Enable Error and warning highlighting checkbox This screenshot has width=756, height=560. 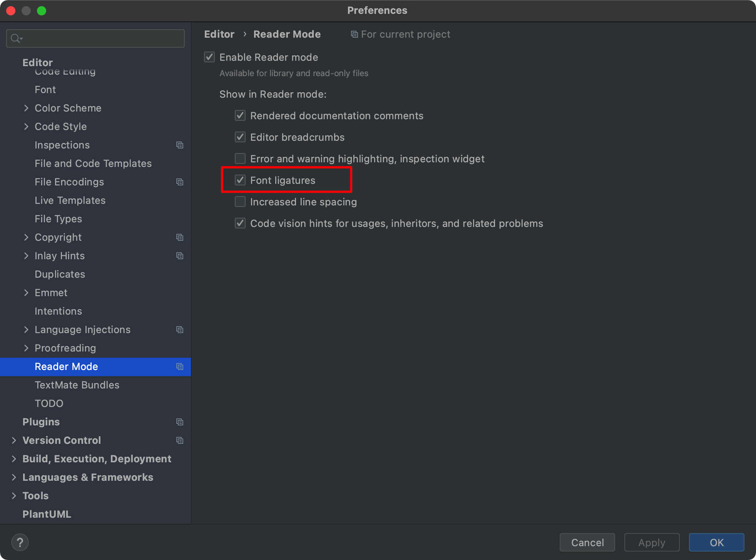(240, 158)
